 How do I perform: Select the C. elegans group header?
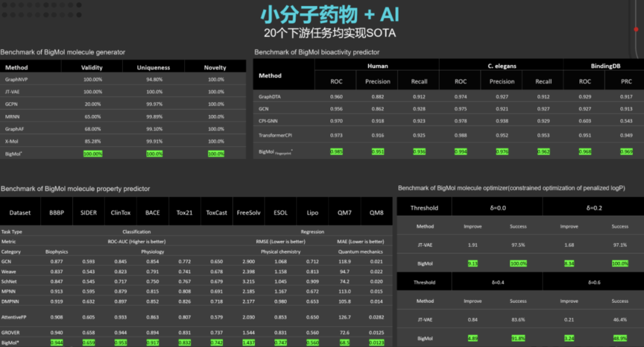(501, 66)
